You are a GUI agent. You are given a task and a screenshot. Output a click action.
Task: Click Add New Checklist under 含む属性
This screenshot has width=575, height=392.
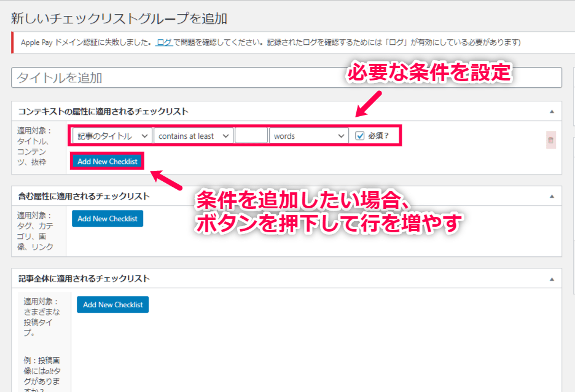point(108,219)
